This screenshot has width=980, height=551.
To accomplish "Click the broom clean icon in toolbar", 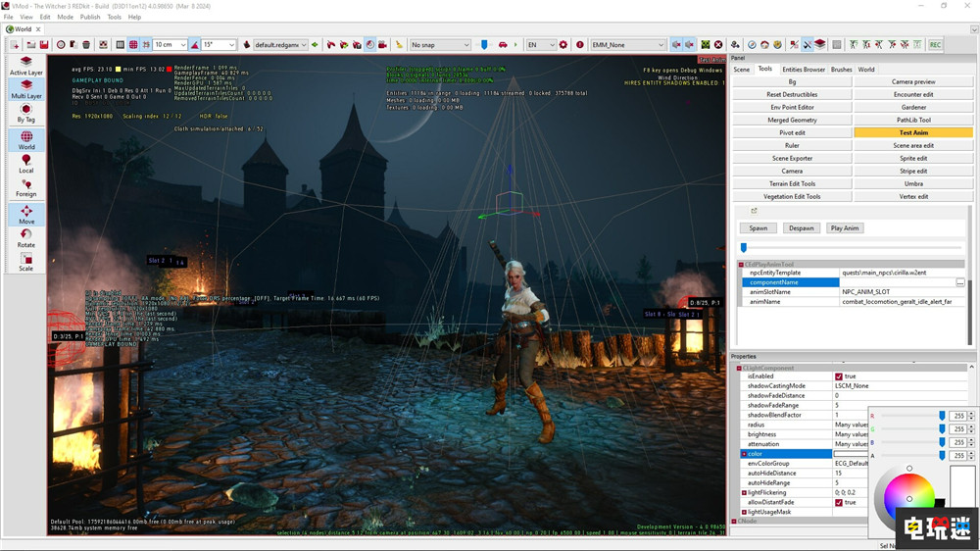I will [x=399, y=45].
